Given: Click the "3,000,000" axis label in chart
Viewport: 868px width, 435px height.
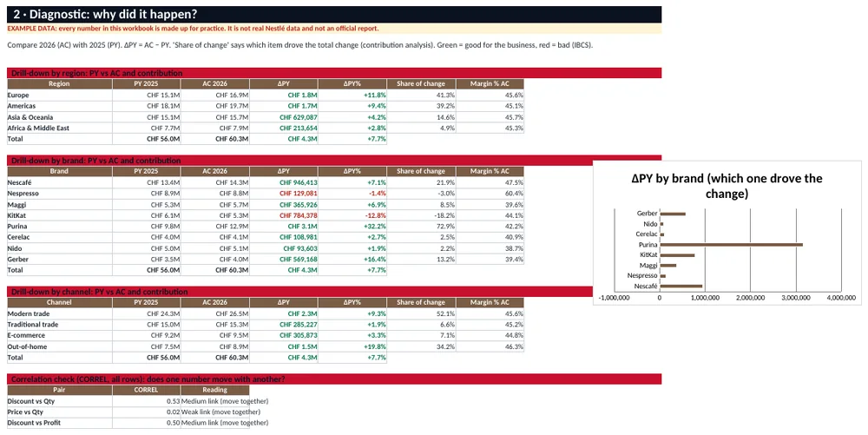Looking at the screenshot, I should pyautogui.click(x=796, y=298).
